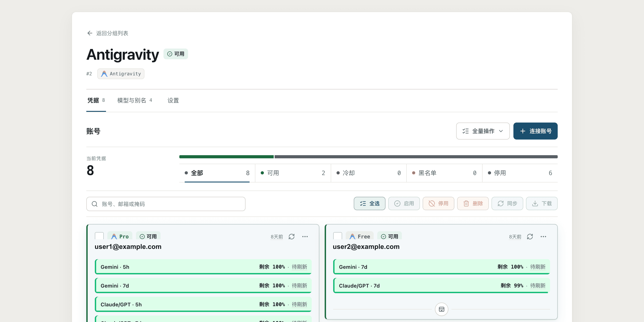Click the 当前凭据 count 8
This screenshot has width=644, height=322.
coord(90,170)
